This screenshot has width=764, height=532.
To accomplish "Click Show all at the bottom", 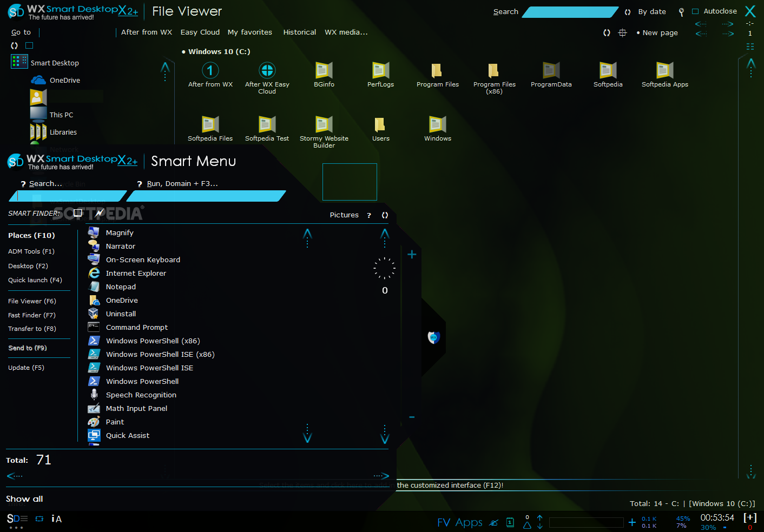I will 24,499.
